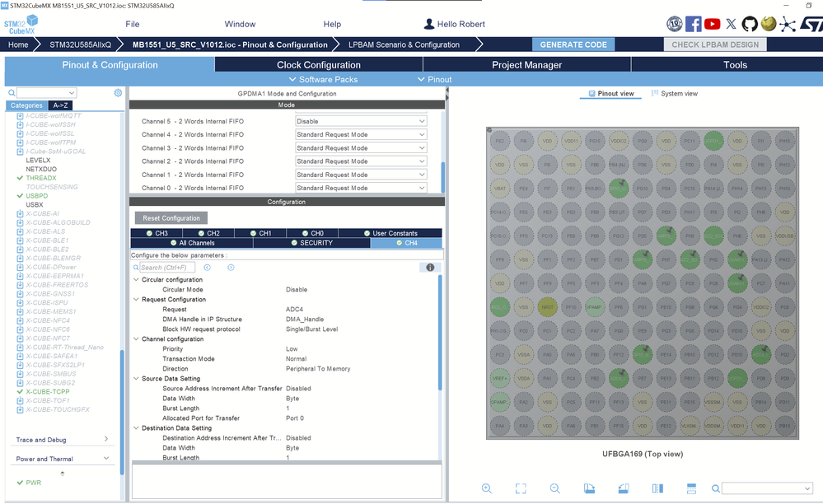The image size is (823, 504).
Task: Collapse the Channel configuration group
Action: pyautogui.click(x=136, y=338)
